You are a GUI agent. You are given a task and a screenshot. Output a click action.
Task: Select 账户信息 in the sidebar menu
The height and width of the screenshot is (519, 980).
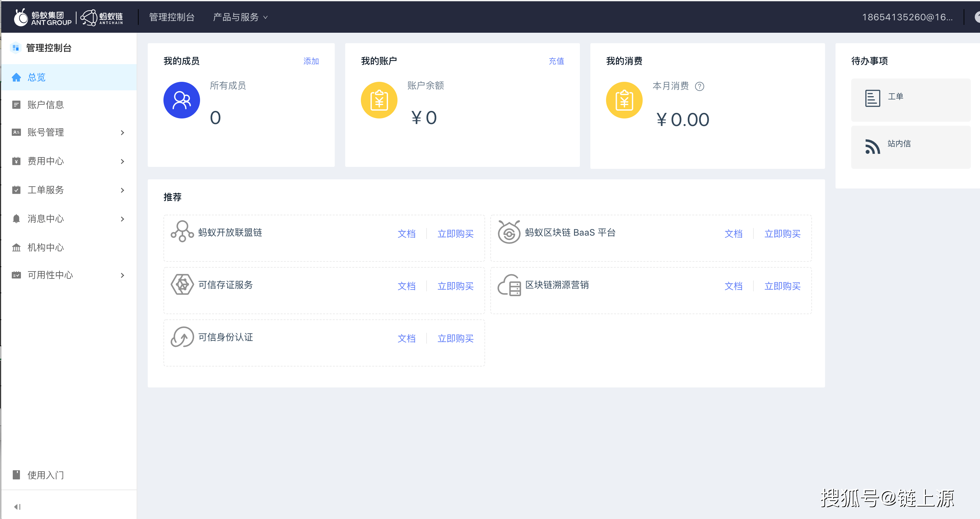[x=46, y=105]
